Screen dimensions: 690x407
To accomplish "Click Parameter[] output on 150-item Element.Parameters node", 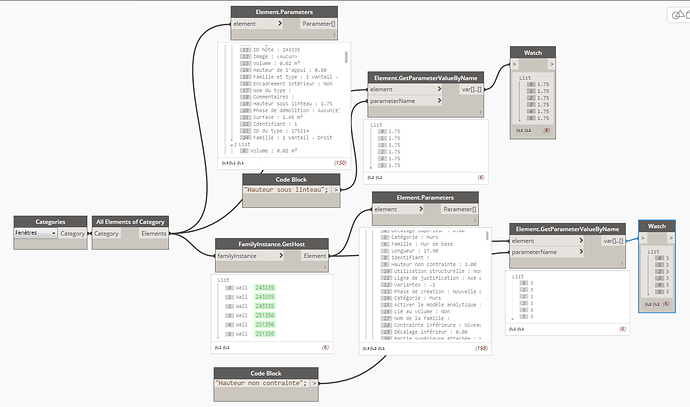I will (x=319, y=24).
